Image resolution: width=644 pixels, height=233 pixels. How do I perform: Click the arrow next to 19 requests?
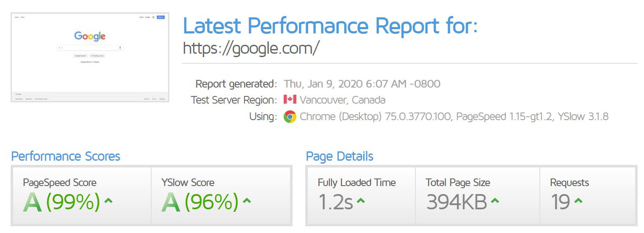[578, 201]
